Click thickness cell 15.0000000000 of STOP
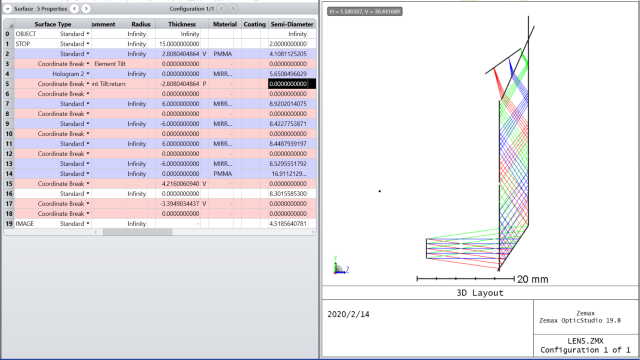This screenshot has width=640, height=360. click(x=178, y=44)
